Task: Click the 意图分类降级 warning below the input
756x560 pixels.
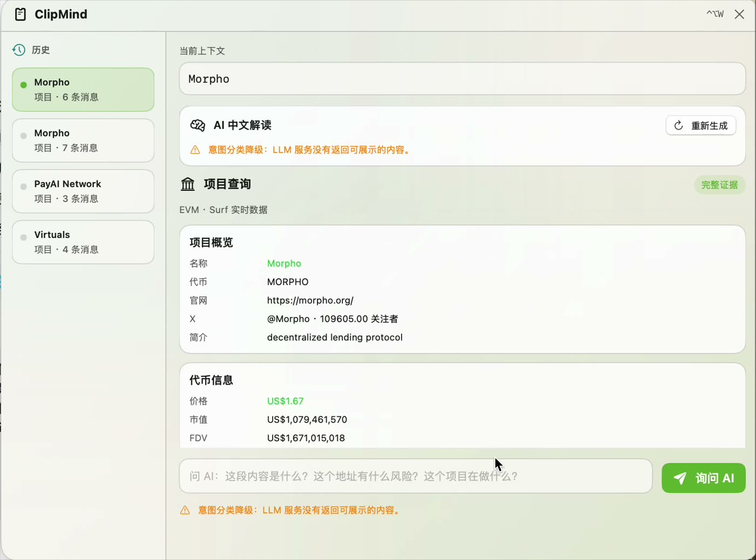Action: tap(300, 510)
